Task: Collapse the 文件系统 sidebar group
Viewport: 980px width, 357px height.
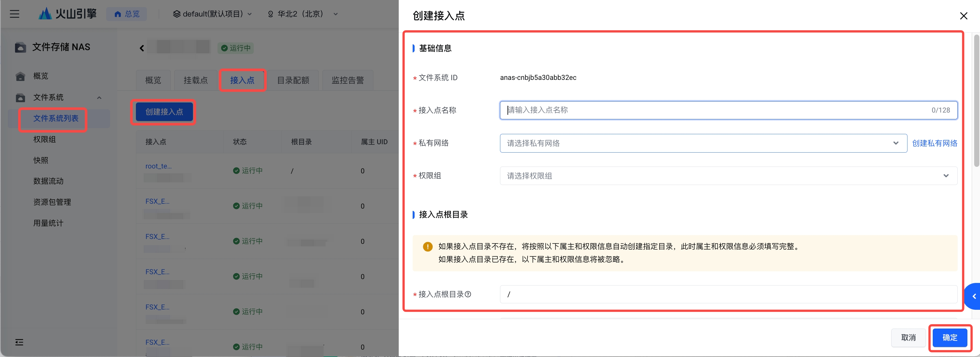Action: (99, 98)
